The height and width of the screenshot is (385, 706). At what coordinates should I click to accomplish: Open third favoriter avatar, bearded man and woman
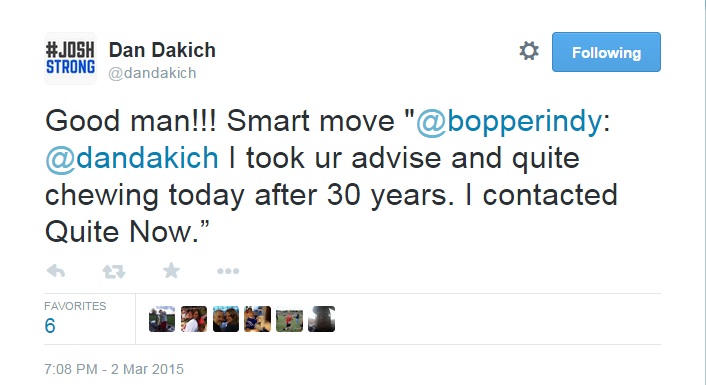click(226, 319)
